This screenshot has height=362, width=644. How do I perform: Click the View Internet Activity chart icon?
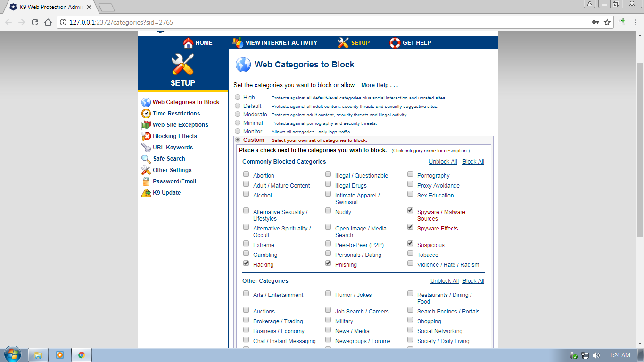[238, 42]
